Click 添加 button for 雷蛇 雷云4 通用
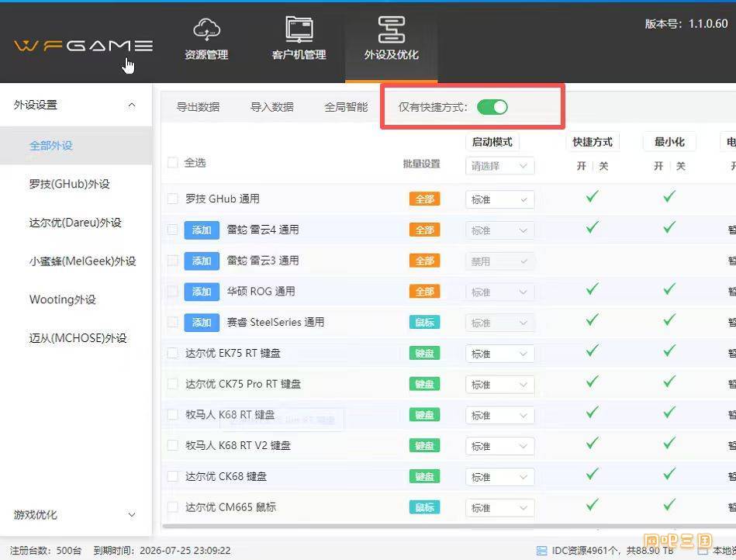Screen dimensions: 736x560 click(x=202, y=230)
